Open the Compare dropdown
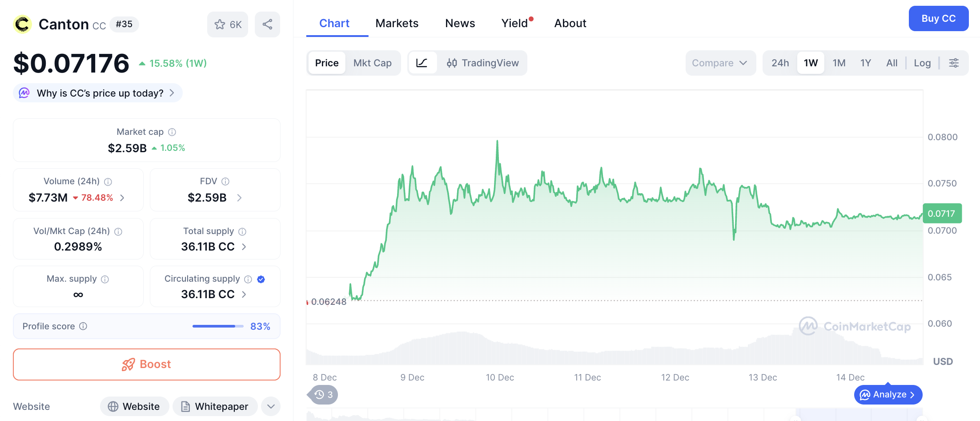Screen dimensions: 980x421 point(720,63)
